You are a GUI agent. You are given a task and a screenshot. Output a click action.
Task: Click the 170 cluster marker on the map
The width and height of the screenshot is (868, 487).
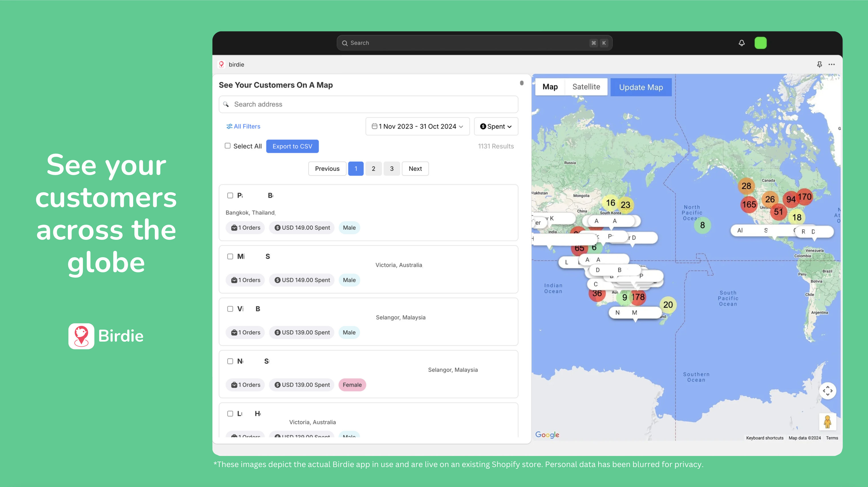pyautogui.click(x=805, y=197)
